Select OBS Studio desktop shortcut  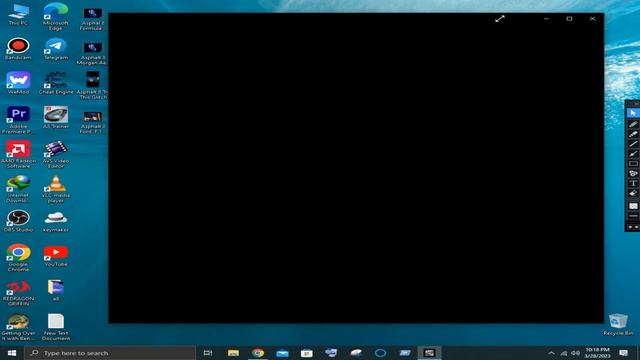coord(18,221)
